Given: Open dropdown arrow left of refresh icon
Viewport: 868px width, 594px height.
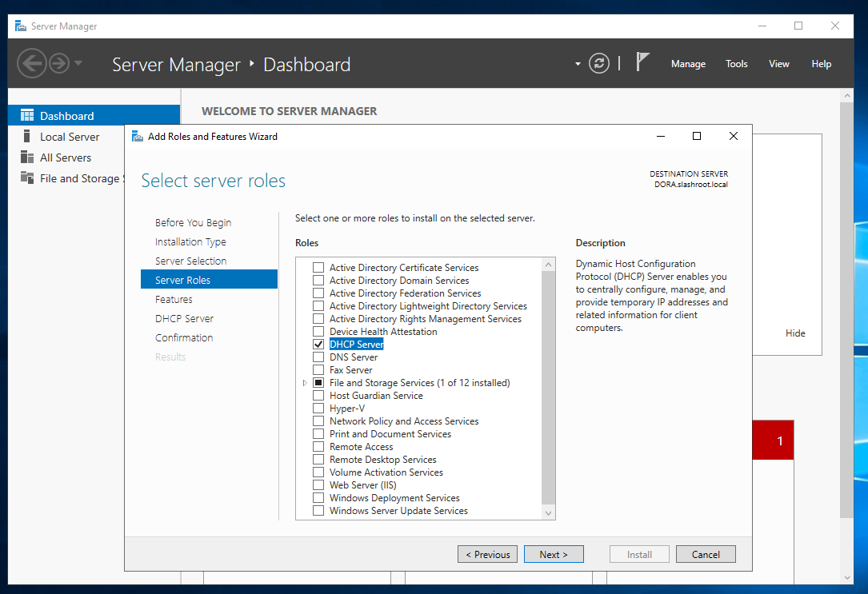Looking at the screenshot, I should (x=578, y=64).
